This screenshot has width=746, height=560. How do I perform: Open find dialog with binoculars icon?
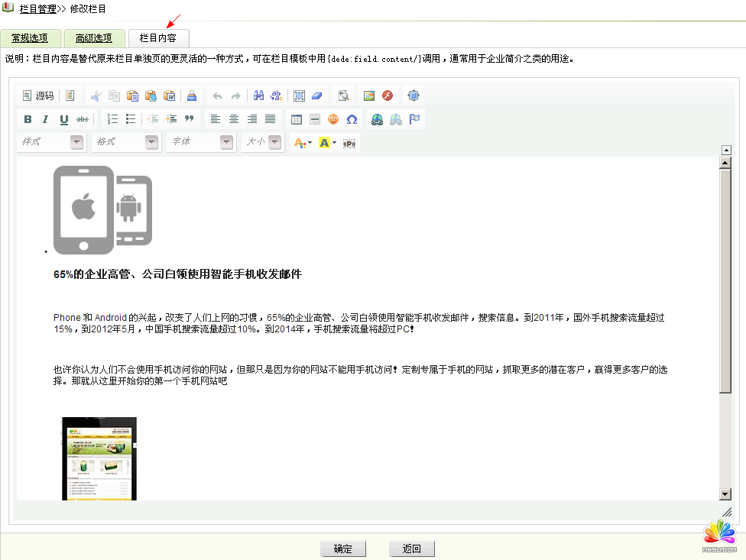(258, 95)
